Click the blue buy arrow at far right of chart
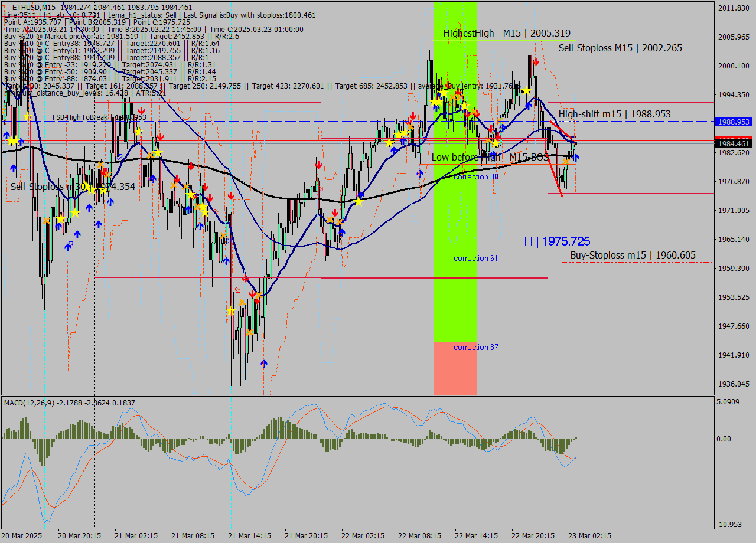Viewport: 756px width, 543px height. tap(576, 157)
